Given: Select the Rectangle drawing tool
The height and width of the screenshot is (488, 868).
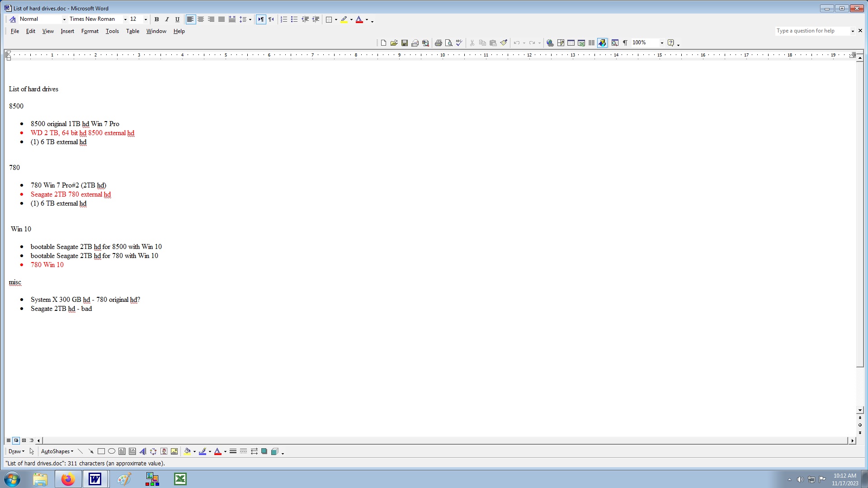Looking at the screenshot, I should point(101,451).
